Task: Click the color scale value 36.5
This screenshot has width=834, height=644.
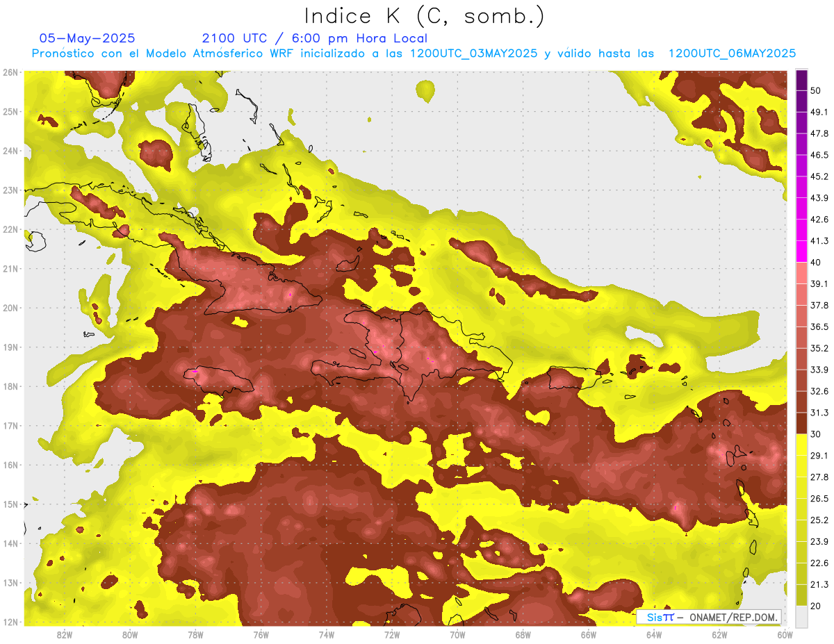Action: pos(819,327)
